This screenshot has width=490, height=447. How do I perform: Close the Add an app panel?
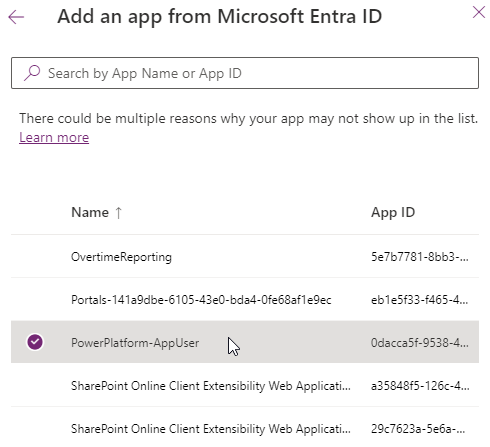coord(479,12)
